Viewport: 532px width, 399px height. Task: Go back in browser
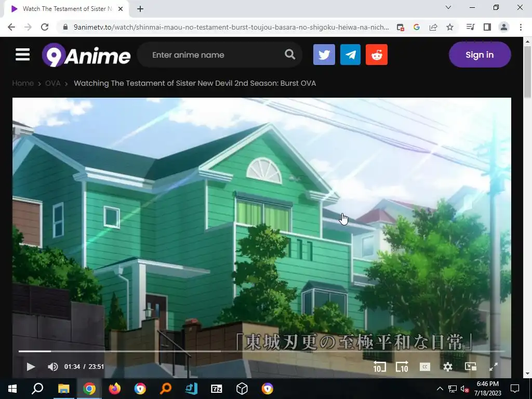click(x=11, y=27)
